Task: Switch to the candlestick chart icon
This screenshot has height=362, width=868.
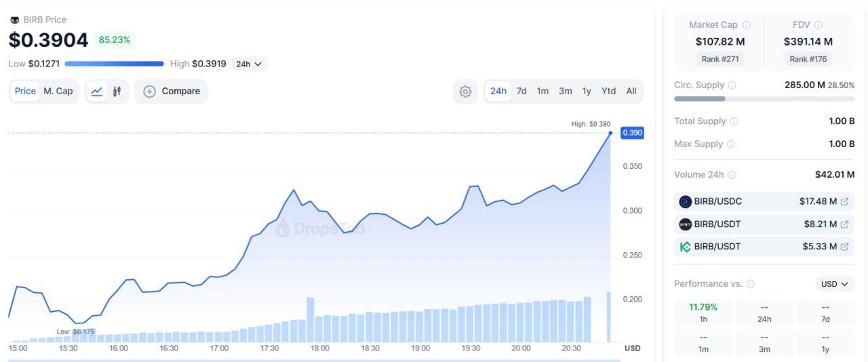Action: [x=117, y=92]
